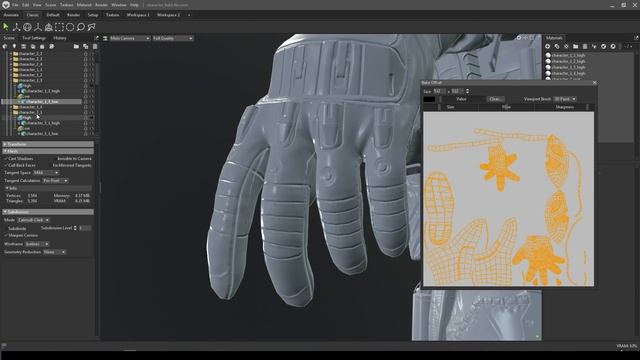Switch to the History tab
Screen dimensions: 640x360
[x=60, y=38]
